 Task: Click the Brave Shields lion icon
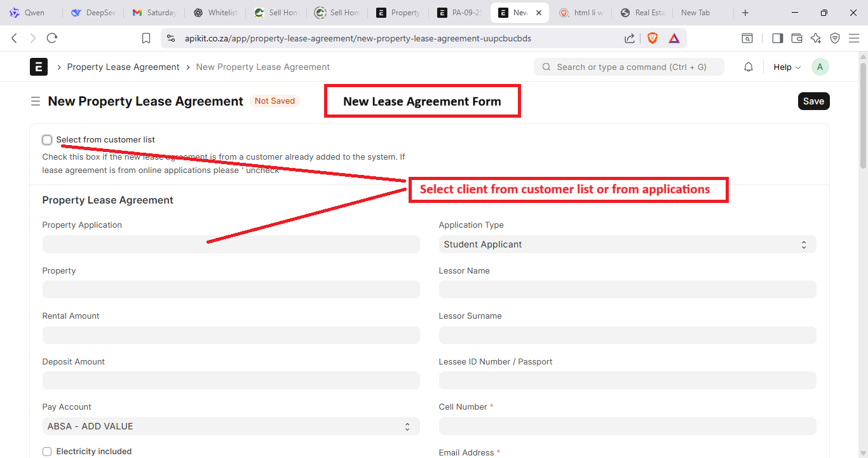point(652,38)
